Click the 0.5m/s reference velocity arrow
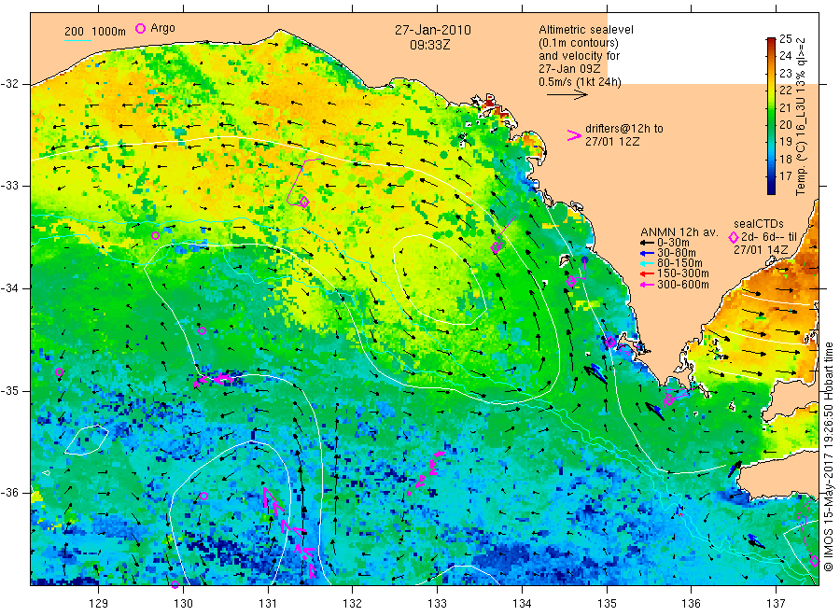Viewport: 840px width, 616px height. point(567,94)
